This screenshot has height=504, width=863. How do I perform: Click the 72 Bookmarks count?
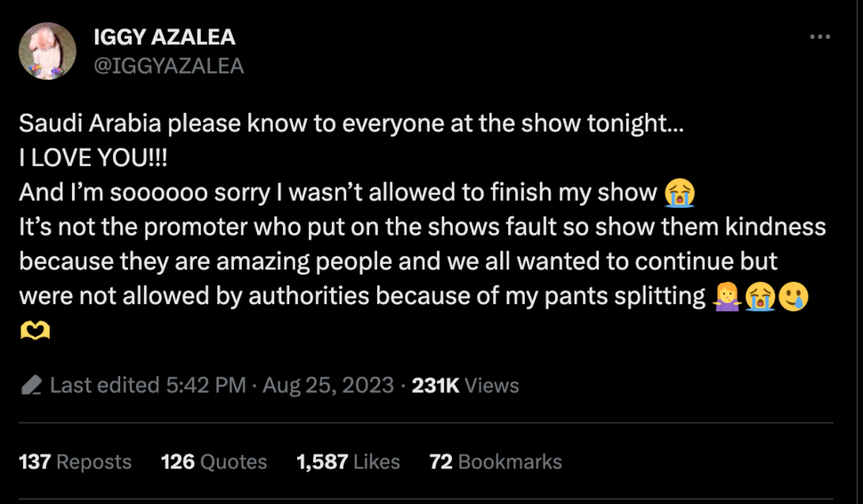[x=496, y=461]
